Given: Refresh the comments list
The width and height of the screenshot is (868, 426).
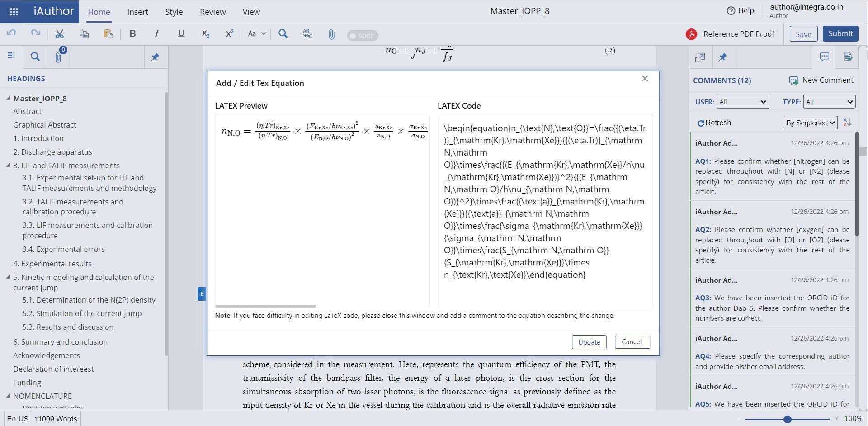Looking at the screenshot, I should pos(714,123).
